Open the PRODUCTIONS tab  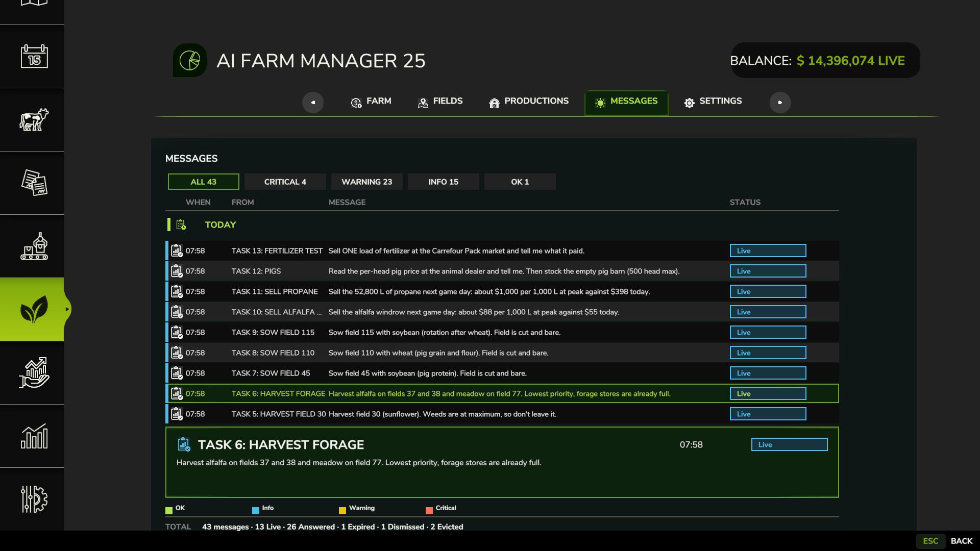coord(529,102)
